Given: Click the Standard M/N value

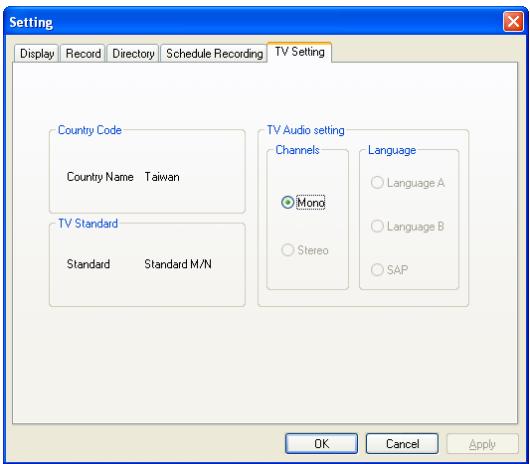Looking at the screenshot, I should [178, 264].
